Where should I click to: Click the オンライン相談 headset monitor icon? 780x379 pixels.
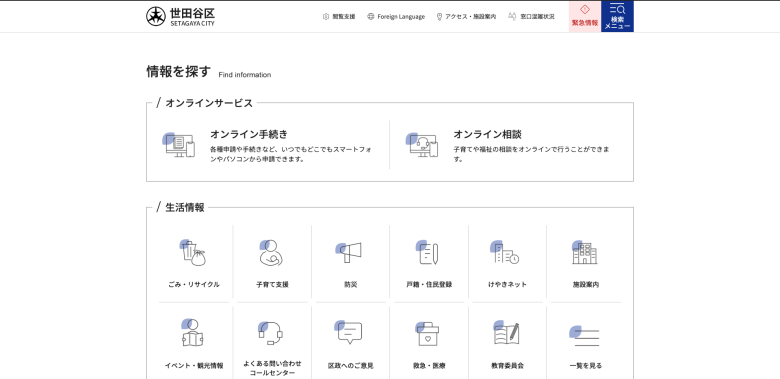(x=422, y=145)
